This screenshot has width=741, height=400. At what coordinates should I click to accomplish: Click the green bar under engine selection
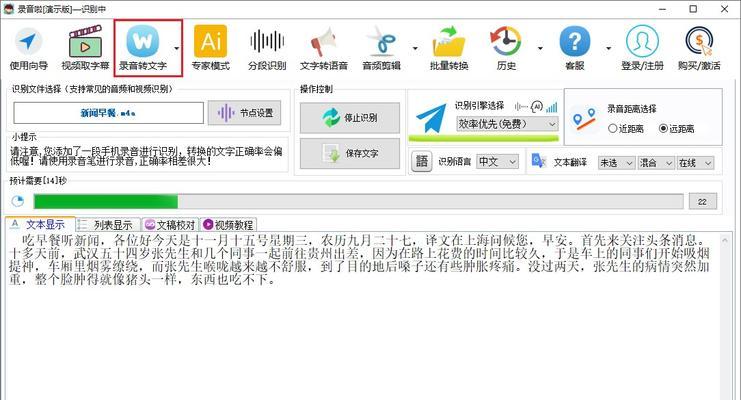(x=483, y=139)
